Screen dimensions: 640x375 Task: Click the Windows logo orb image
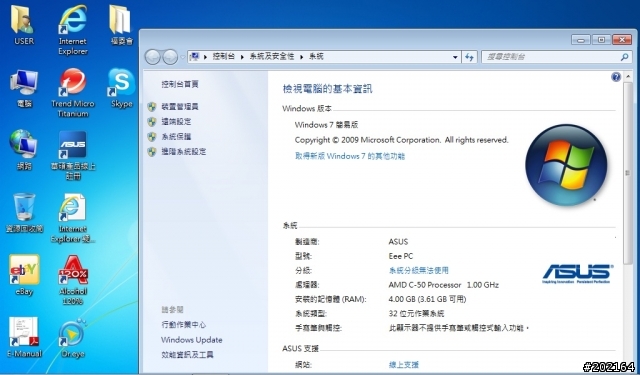click(x=566, y=165)
